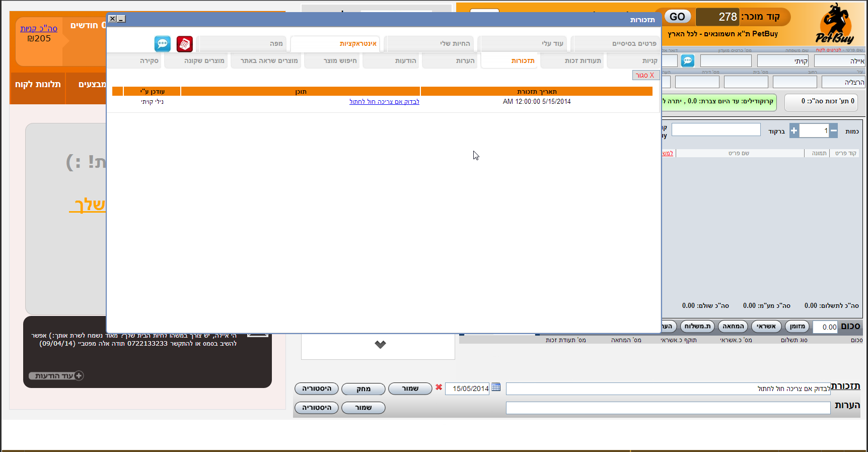Image resolution: width=868 pixels, height=452 pixels.
Task: Click the red X beside the reminder date
Action: coord(439,388)
